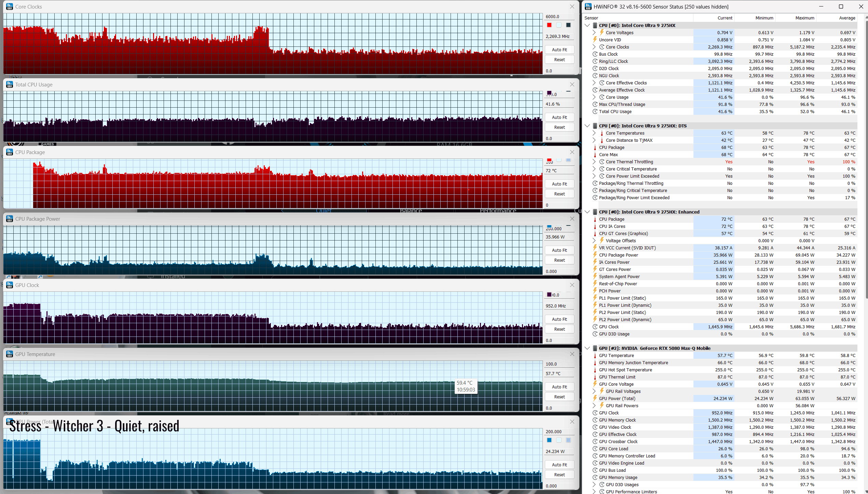Edit the 100.0 maximum field in GPU Temperature
This screenshot has height=494, width=868.
pos(559,364)
